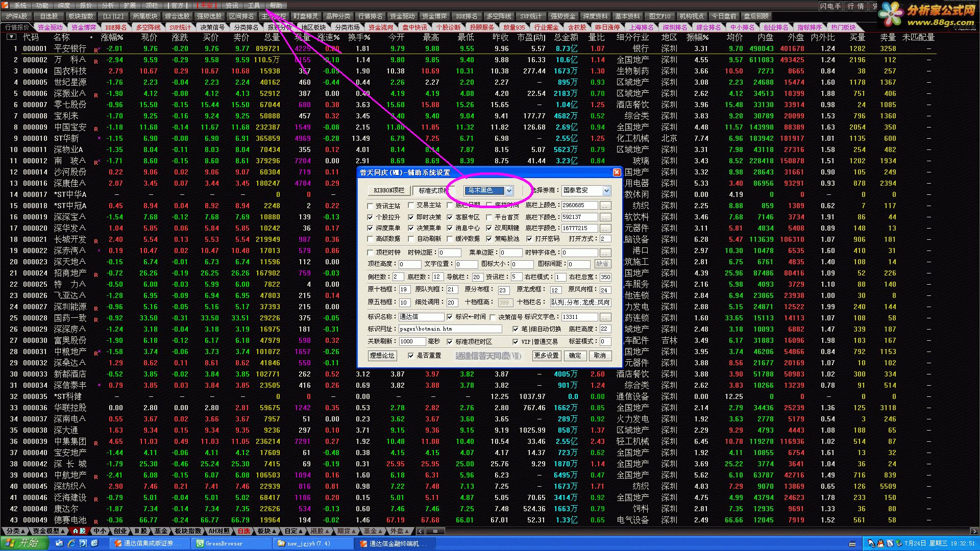The image size is (980, 551).
Task: Switch to the 资金驱动 tab
Action: tap(50, 28)
